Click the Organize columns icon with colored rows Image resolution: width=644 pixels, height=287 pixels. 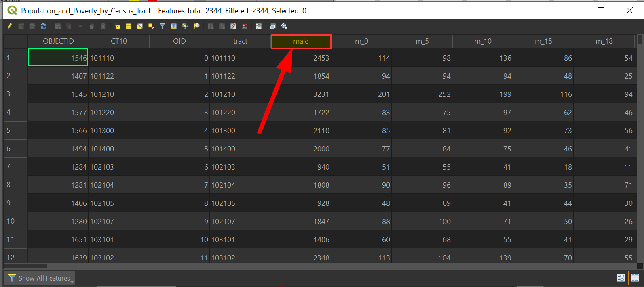[259, 26]
